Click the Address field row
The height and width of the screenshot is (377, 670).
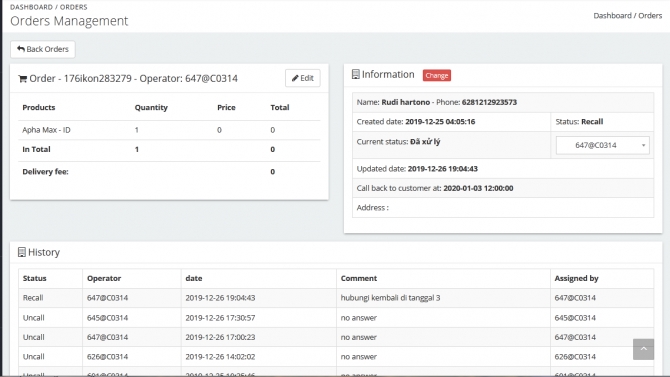click(503, 208)
